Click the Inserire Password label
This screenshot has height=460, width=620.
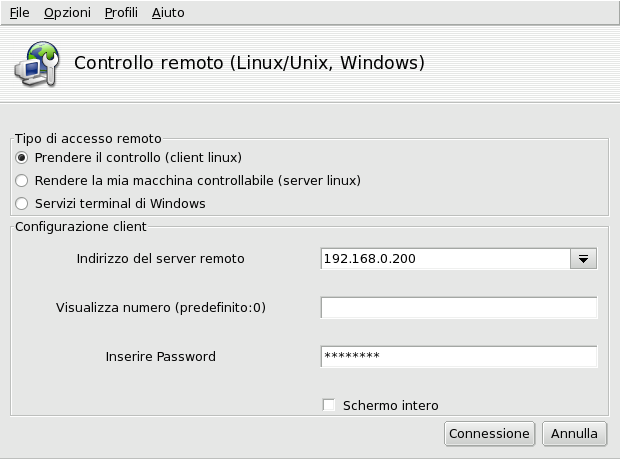(160, 357)
